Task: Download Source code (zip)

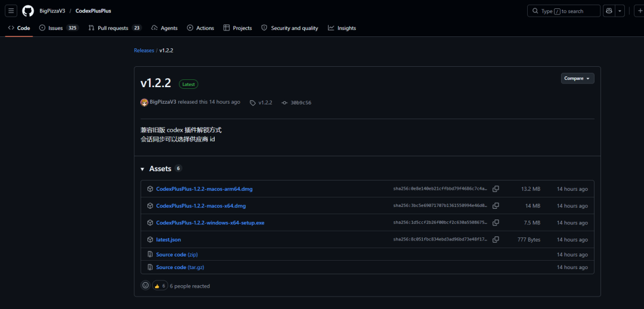Action: (177, 254)
